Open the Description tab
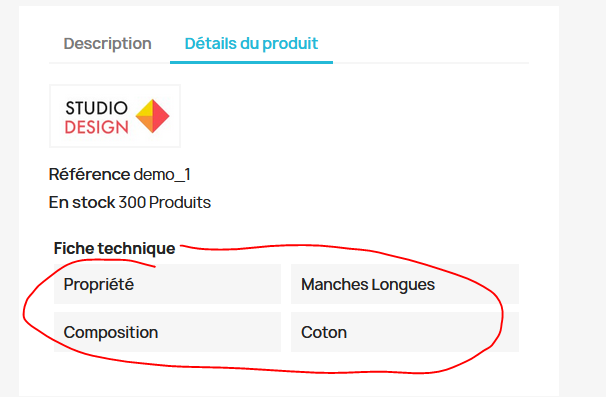This screenshot has height=397, width=606. point(107,43)
